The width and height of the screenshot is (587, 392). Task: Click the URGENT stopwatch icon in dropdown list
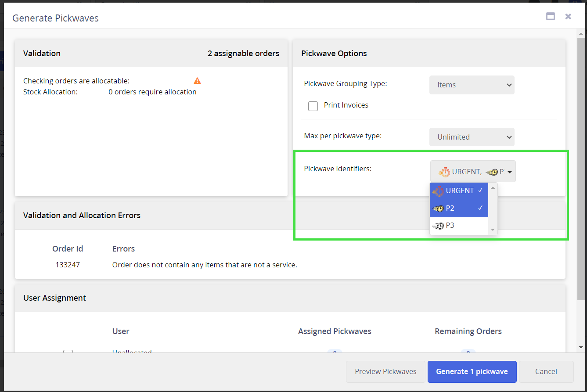(x=438, y=191)
